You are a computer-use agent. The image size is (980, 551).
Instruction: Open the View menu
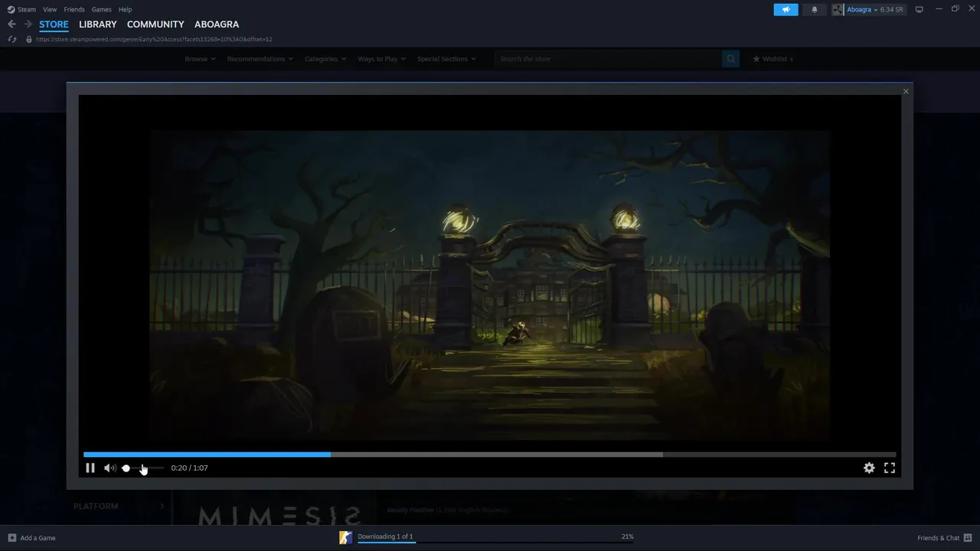click(x=50, y=9)
